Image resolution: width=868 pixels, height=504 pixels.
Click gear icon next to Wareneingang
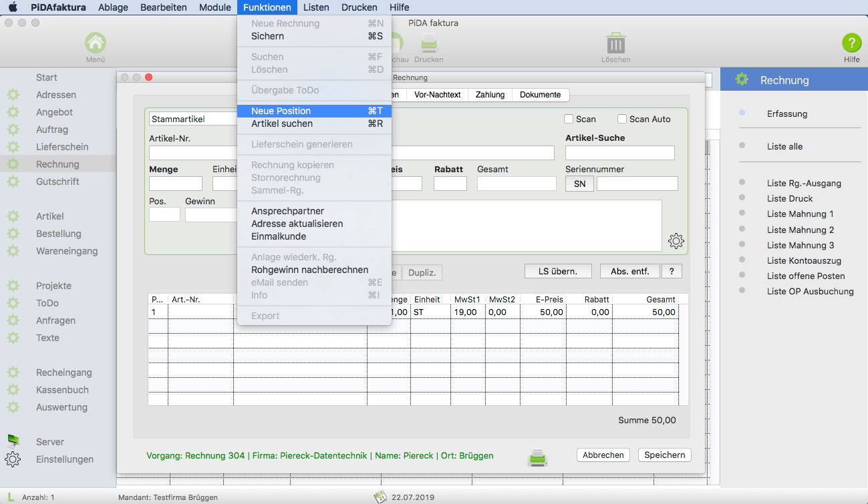[13, 251]
